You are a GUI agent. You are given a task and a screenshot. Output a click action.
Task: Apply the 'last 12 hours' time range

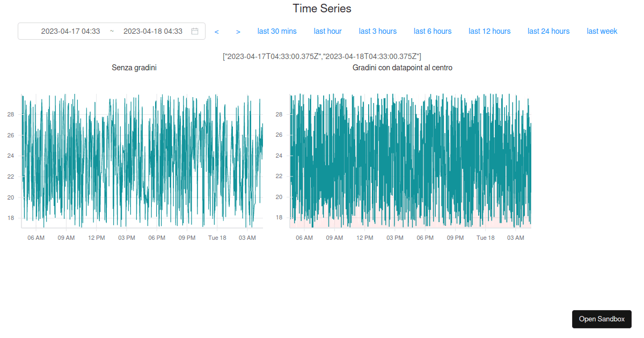pyautogui.click(x=489, y=31)
